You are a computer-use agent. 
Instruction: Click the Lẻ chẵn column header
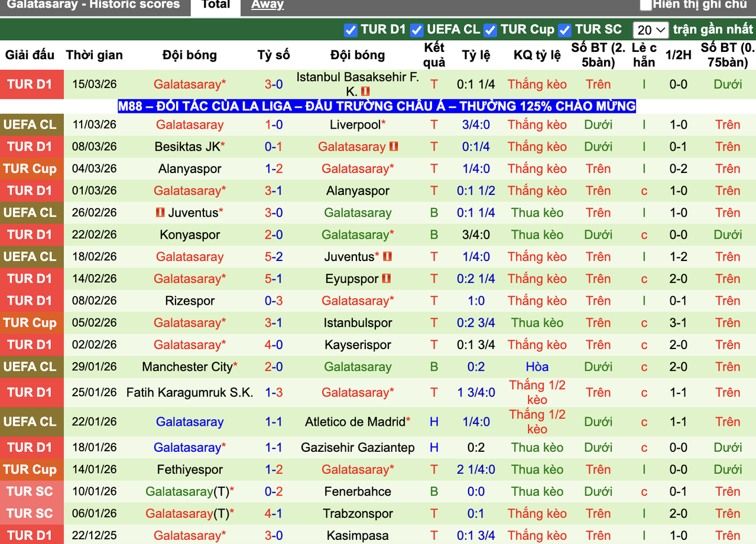click(644, 55)
